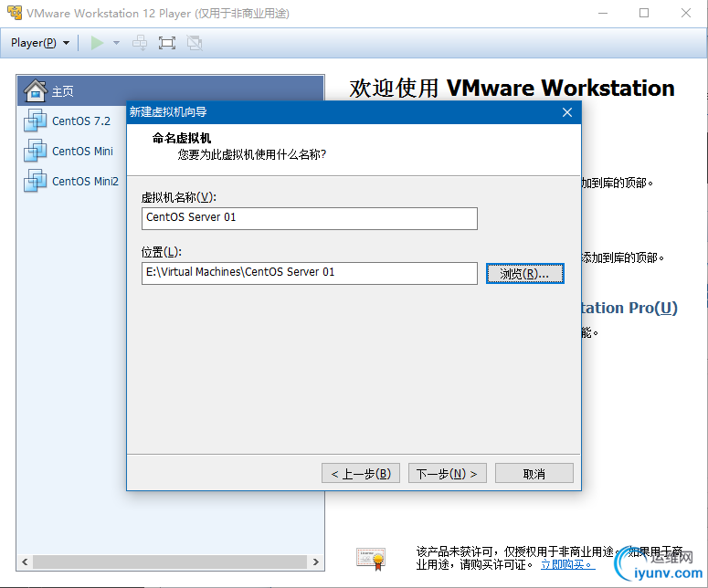The width and height of the screenshot is (708, 588).
Task: Click the green power on play icon
Action: coord(97,43)
